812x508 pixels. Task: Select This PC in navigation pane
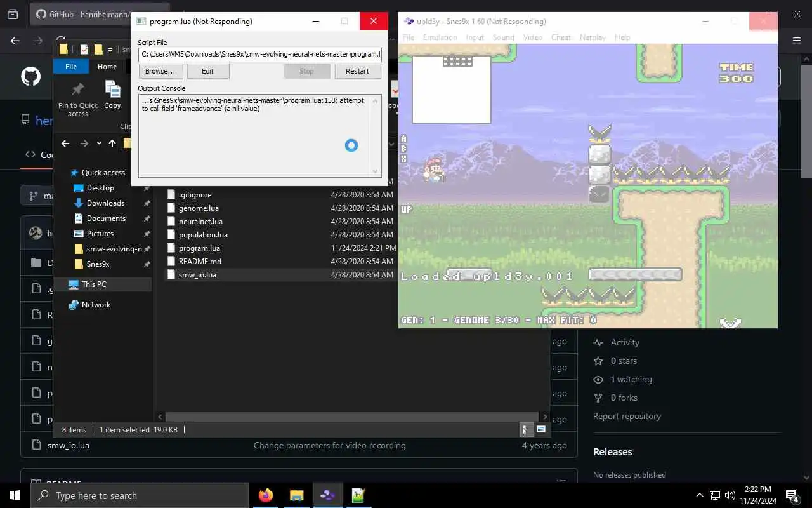(94, 284)
